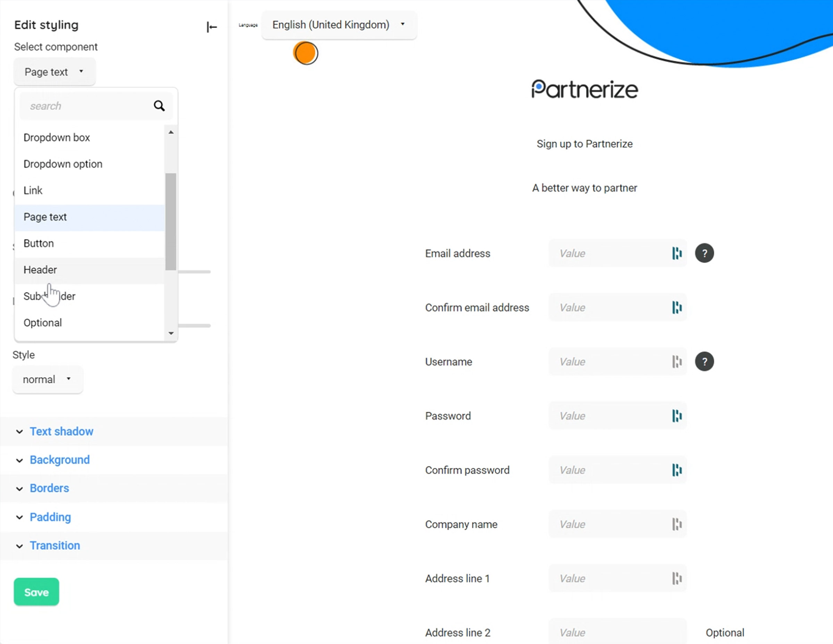Viewport: 833px width, 644px height.
Task: Collapse the Edit styling panel
Action: 212,27
